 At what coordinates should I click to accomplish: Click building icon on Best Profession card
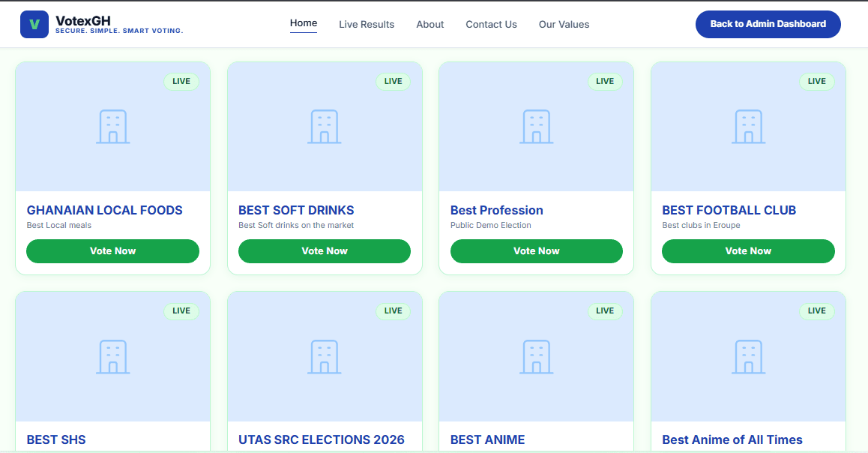537,127
